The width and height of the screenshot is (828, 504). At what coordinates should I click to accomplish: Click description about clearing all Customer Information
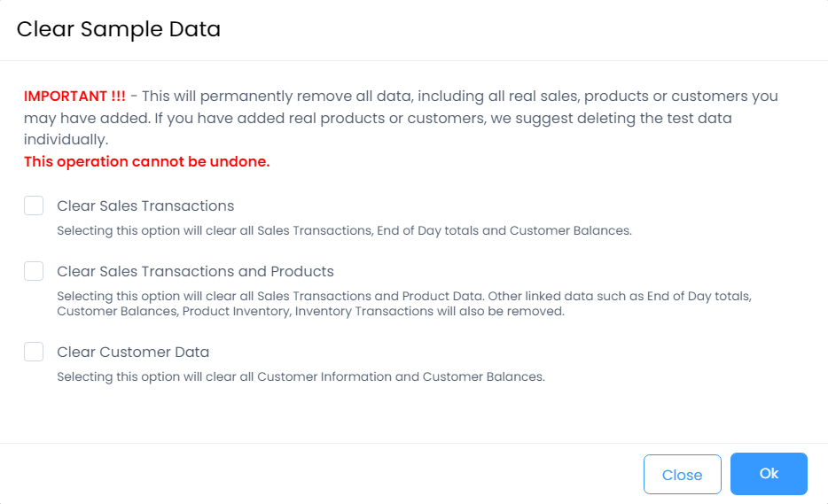point(301,376)
